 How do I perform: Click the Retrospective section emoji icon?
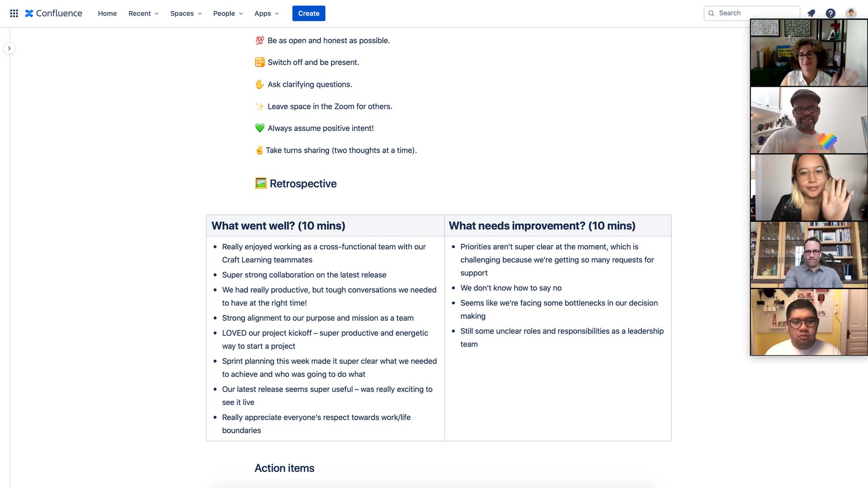point(260,183)
